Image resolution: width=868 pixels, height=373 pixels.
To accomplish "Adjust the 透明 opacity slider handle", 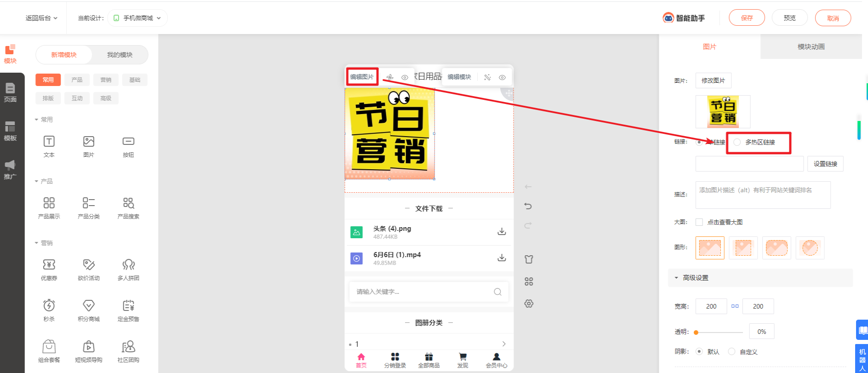I will point(696,332).
